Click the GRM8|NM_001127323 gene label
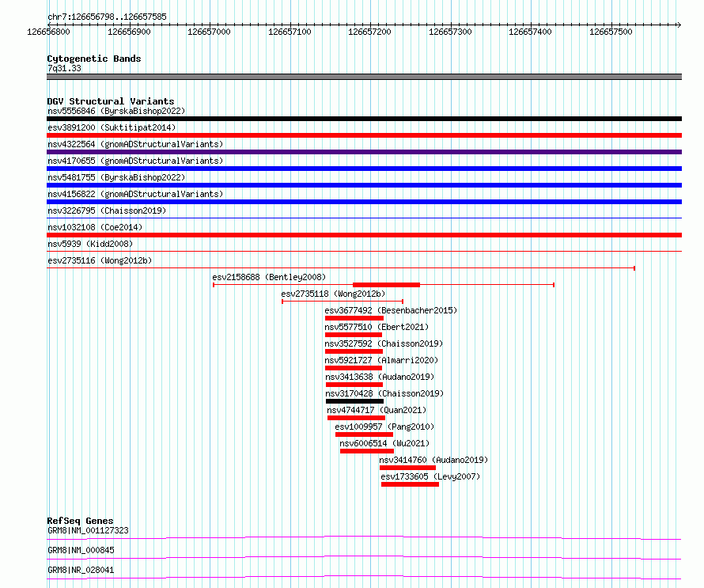Screen dimensions: 704x588 [88, 530]
